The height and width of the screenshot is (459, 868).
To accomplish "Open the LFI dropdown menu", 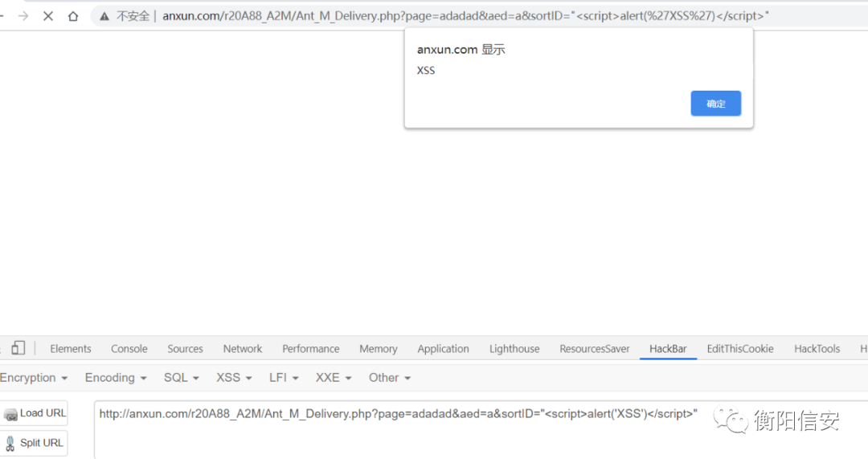I will click(284, 378).
